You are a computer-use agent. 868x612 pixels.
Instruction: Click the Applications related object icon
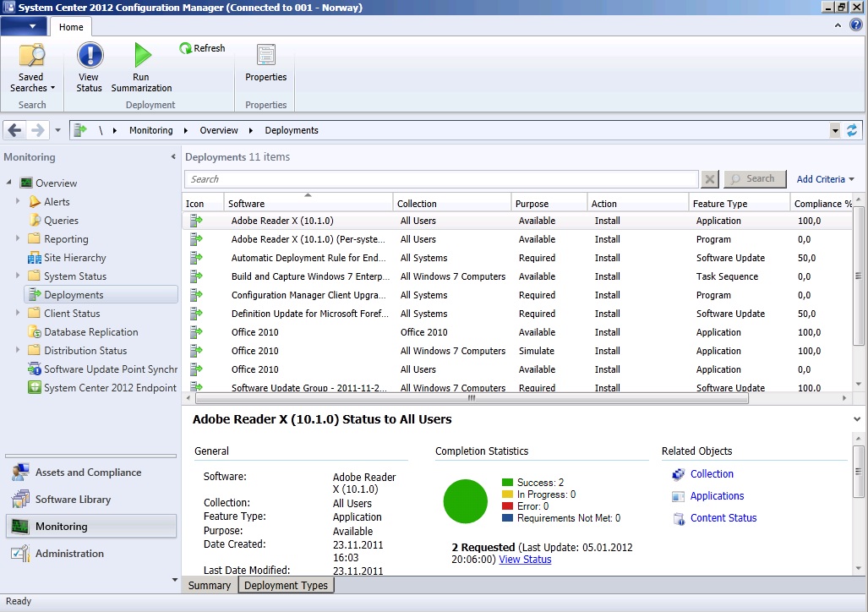click(678, 496)
